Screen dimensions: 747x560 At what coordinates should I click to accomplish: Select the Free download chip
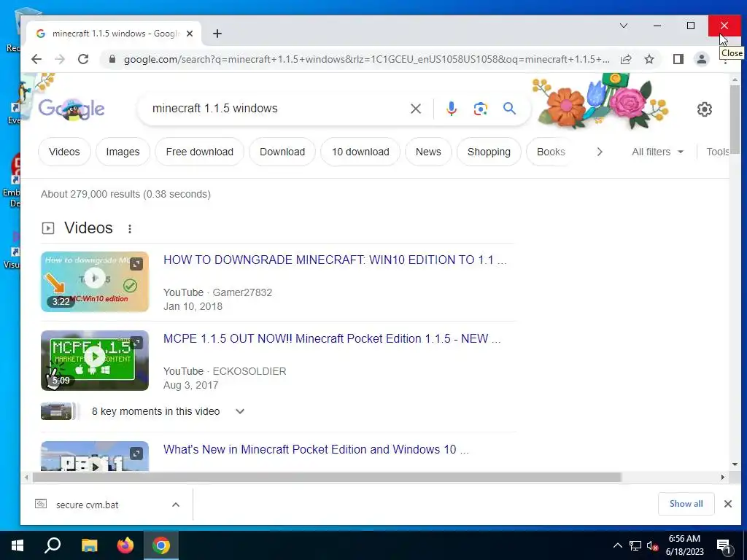200,152
